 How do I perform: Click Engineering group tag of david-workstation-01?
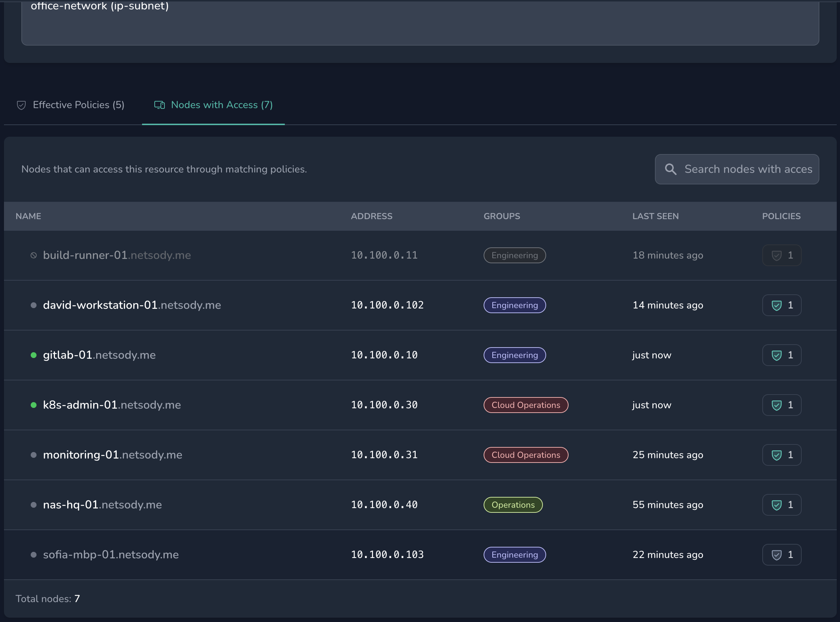[514, 305]
